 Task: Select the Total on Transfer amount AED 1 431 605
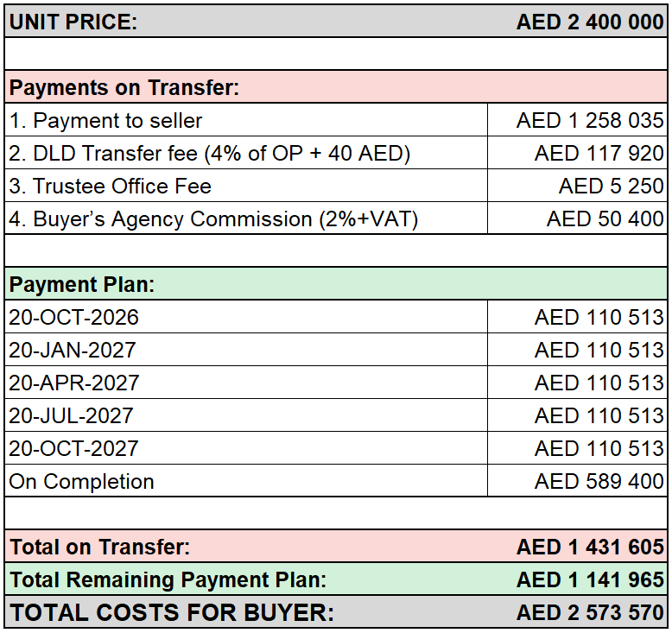[590, 547]
